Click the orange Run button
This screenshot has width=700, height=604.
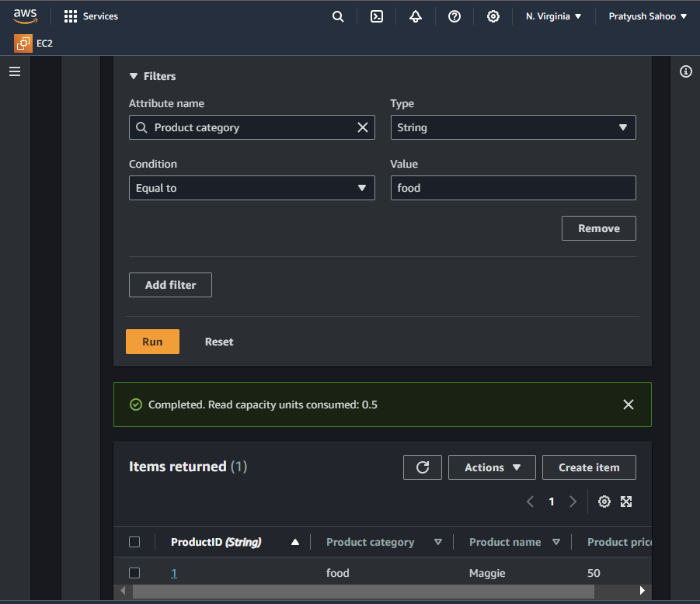tap(152, 342)
